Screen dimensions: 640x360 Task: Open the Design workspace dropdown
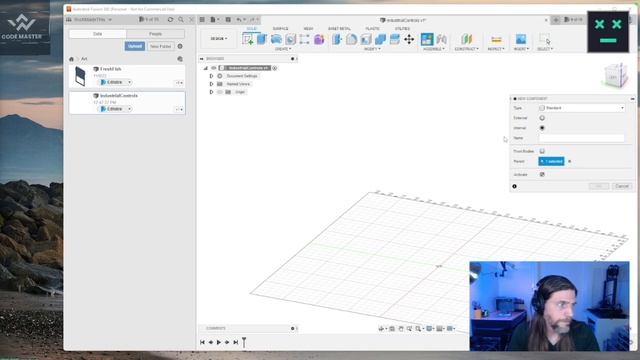219,39
